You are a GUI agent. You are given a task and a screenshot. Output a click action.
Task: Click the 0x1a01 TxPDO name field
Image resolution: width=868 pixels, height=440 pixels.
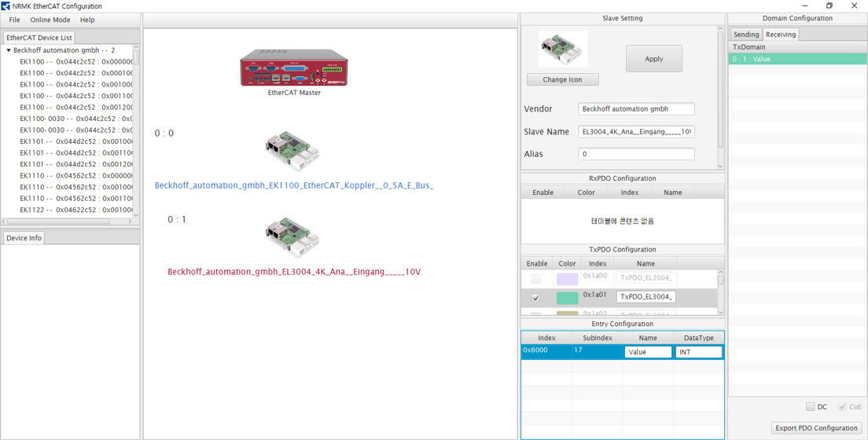[x=646, y=297]
